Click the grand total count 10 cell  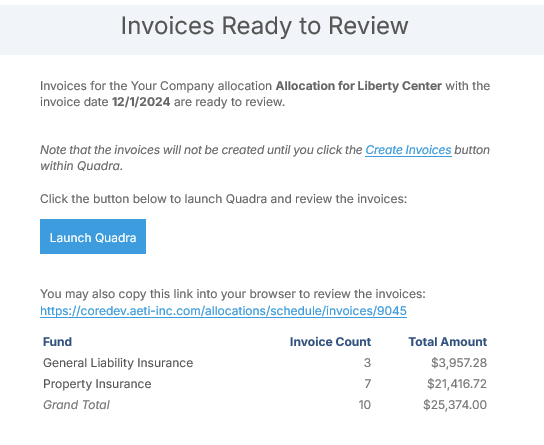(x=365, y=405)
